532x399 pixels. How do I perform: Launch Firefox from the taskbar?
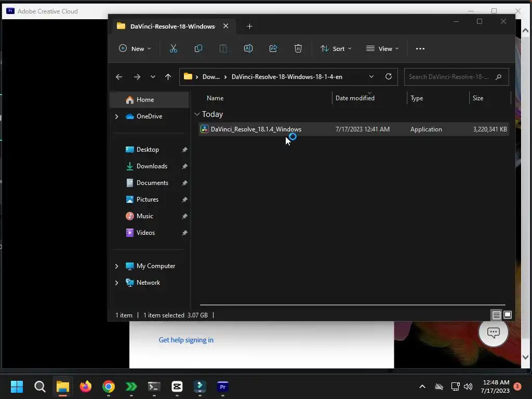[x=86, y=387]
